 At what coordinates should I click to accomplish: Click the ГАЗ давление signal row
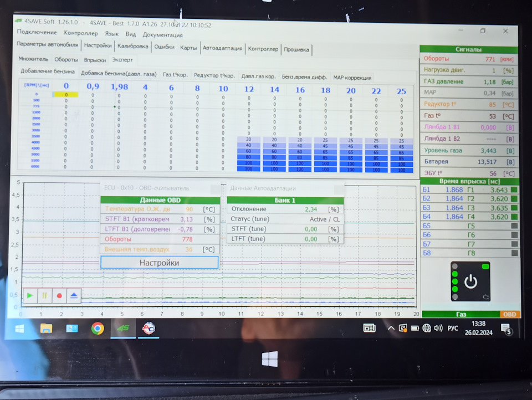point(469,82)
